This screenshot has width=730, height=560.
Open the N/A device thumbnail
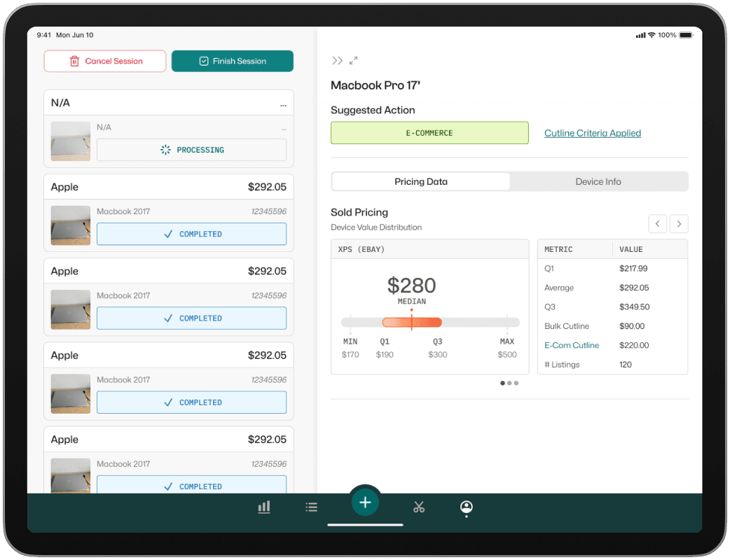[x=70, y=141]
